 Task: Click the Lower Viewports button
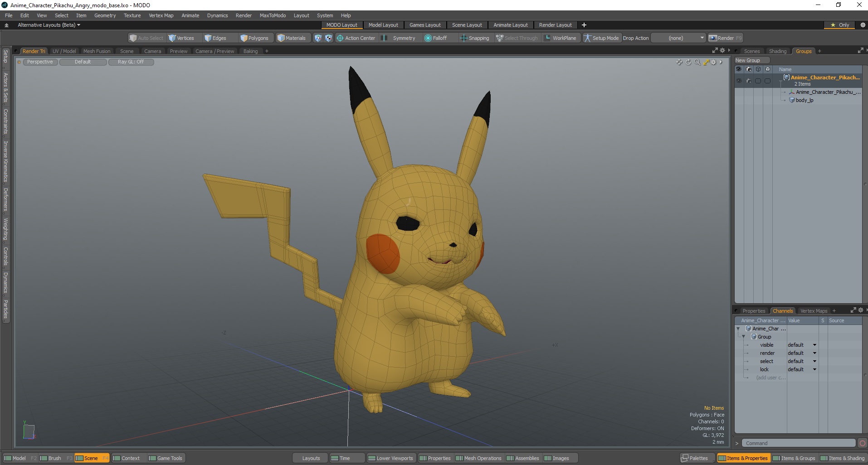coord(390,458)
